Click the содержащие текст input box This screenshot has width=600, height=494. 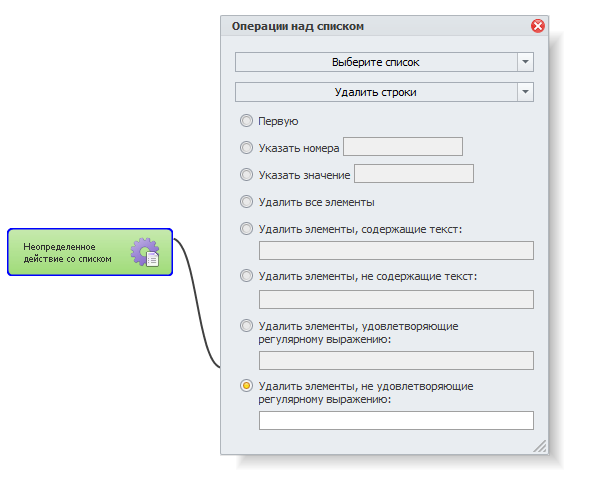pos(396,251)
